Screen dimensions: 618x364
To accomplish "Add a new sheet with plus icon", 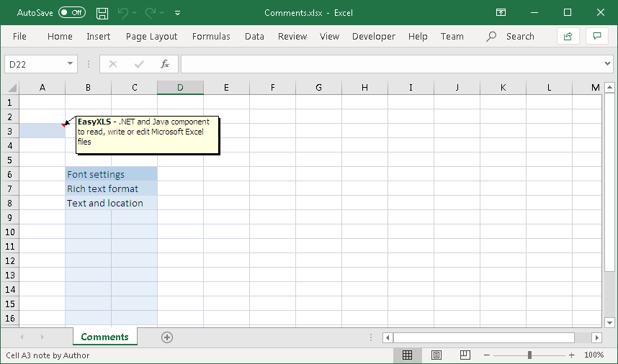I will point(167,337).
